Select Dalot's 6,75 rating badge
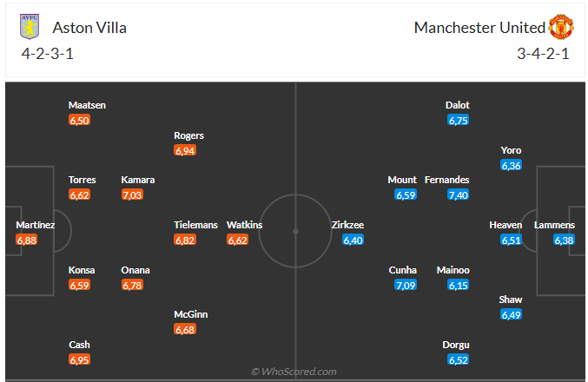Screen dimensions: 588x382 458,120
